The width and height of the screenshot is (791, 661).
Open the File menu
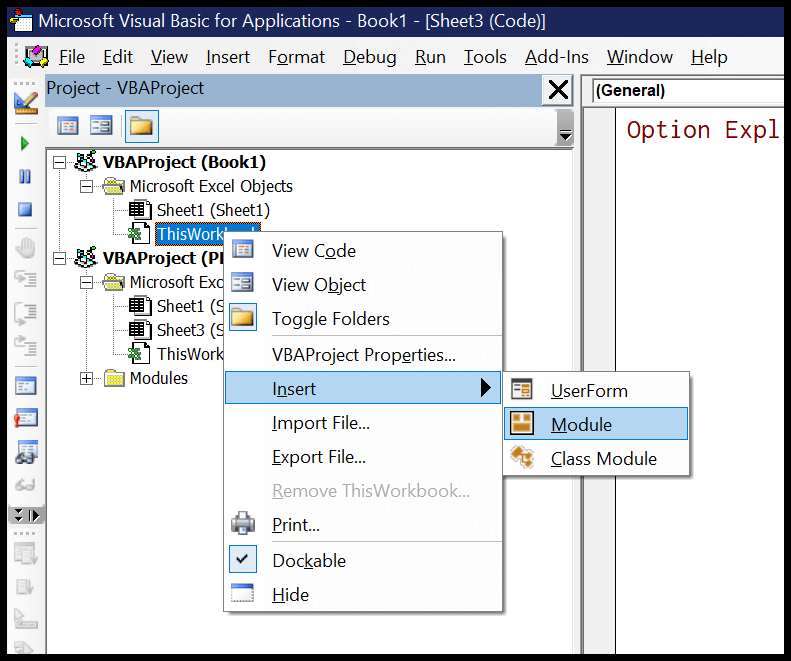point(72,57)
